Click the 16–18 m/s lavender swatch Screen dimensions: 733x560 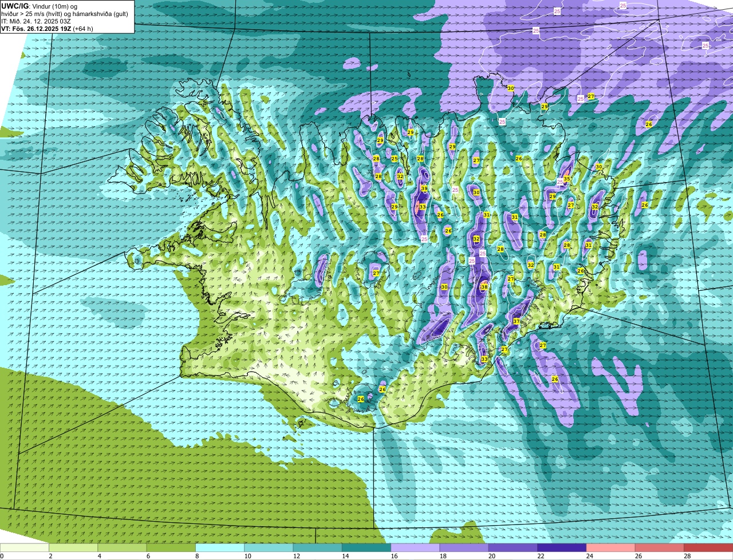415,548
